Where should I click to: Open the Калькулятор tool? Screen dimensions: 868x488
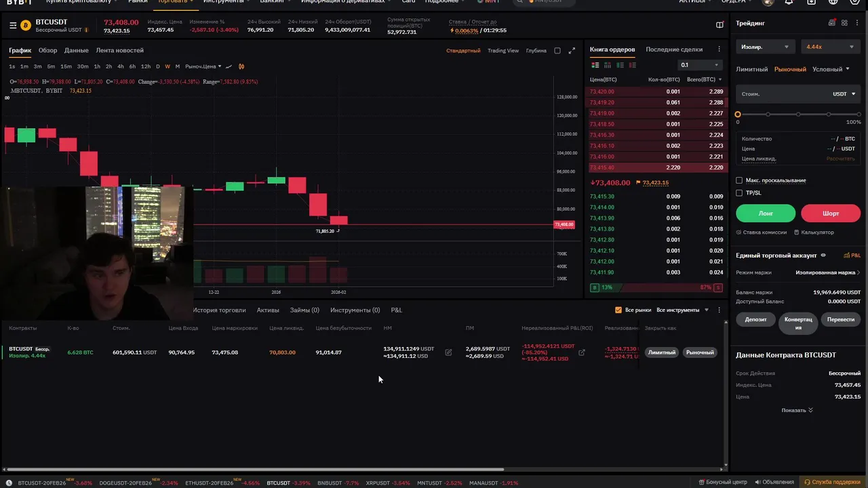pos(813,232)
